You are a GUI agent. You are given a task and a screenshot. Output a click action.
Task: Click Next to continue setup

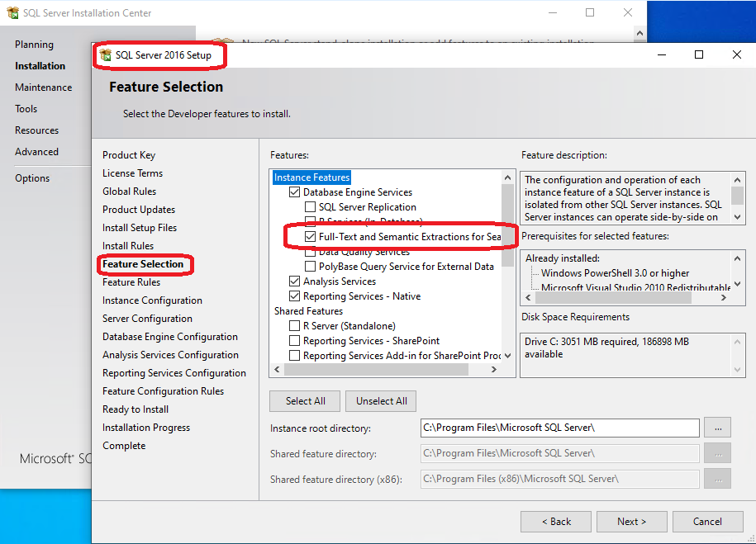coord(631,522)
